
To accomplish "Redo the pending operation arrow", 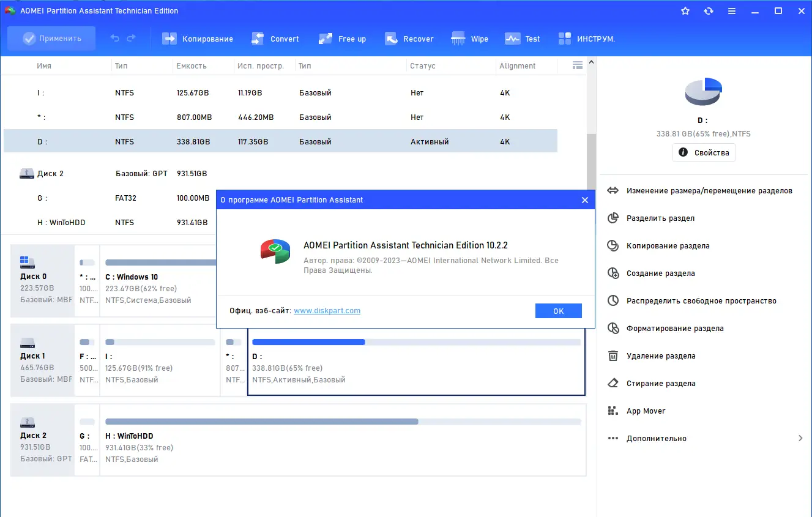I will [131, 39].
